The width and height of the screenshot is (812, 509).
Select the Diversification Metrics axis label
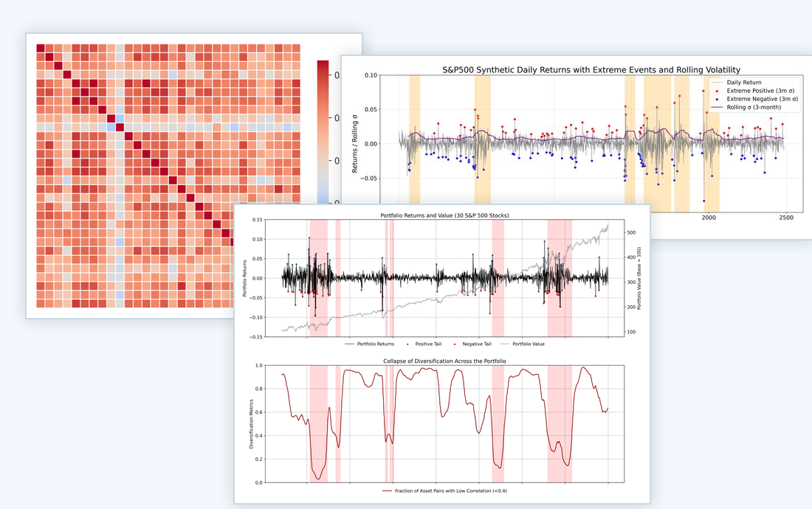tap(251, 423)
